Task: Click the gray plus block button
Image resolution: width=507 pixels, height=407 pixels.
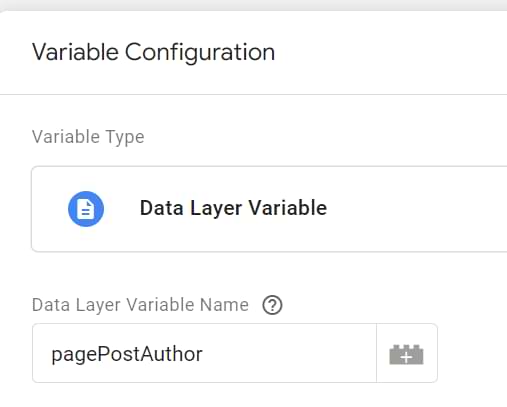Action: click(407, 354)
